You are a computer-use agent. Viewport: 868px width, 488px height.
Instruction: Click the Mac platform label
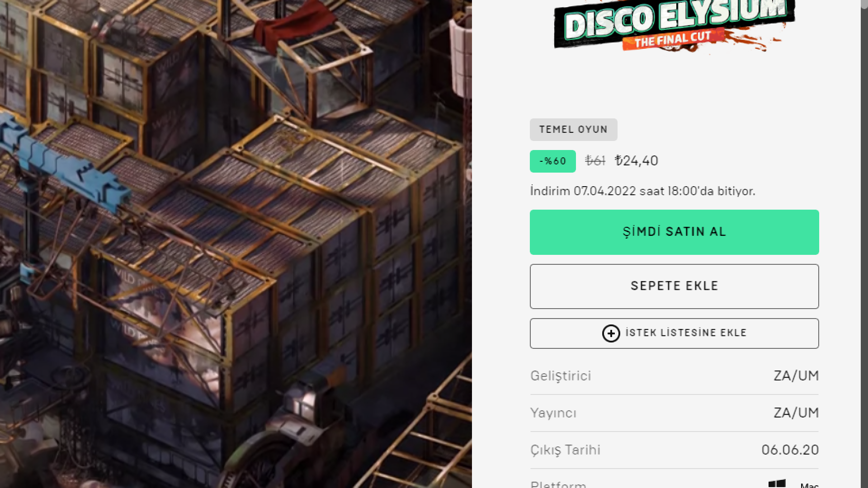[x=809, y=485]
